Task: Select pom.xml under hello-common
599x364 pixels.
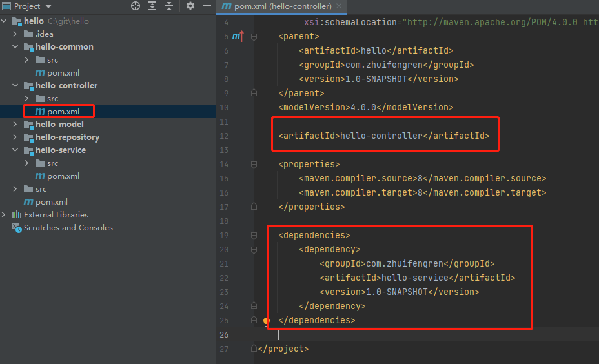Action: click(63, 73)
